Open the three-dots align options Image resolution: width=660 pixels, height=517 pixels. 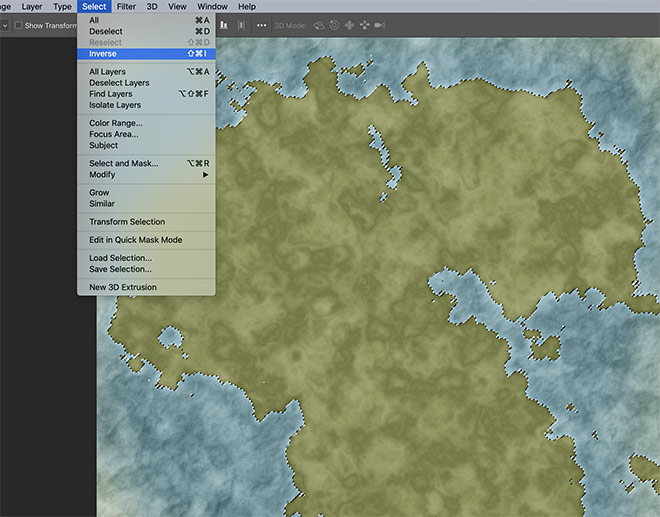(262, 25)
